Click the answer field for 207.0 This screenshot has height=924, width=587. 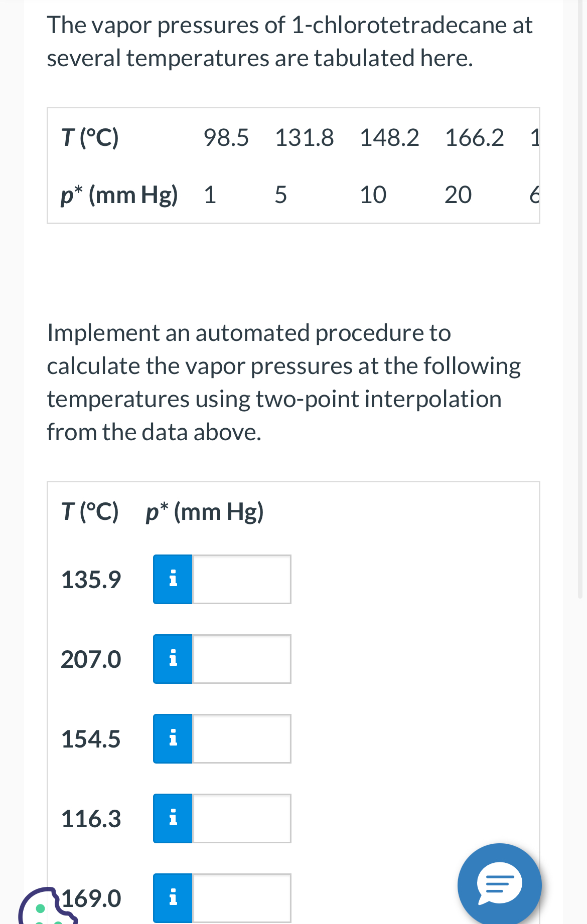point(241,658)
